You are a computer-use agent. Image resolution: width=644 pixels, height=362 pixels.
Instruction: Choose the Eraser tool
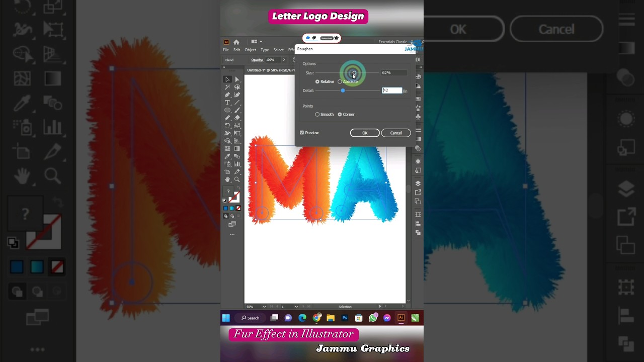237,118
